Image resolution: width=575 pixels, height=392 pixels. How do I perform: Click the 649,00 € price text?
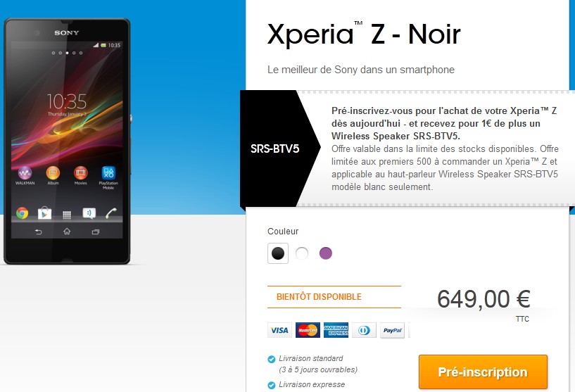(484, 299)
